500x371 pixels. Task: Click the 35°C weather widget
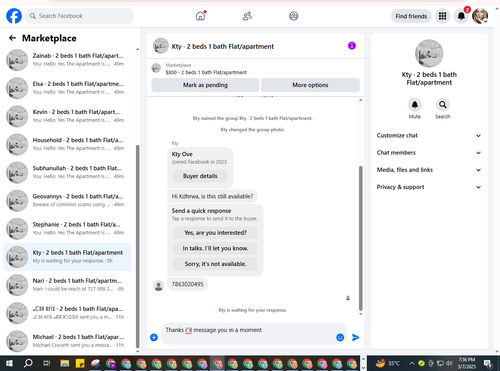click(388, 363)
